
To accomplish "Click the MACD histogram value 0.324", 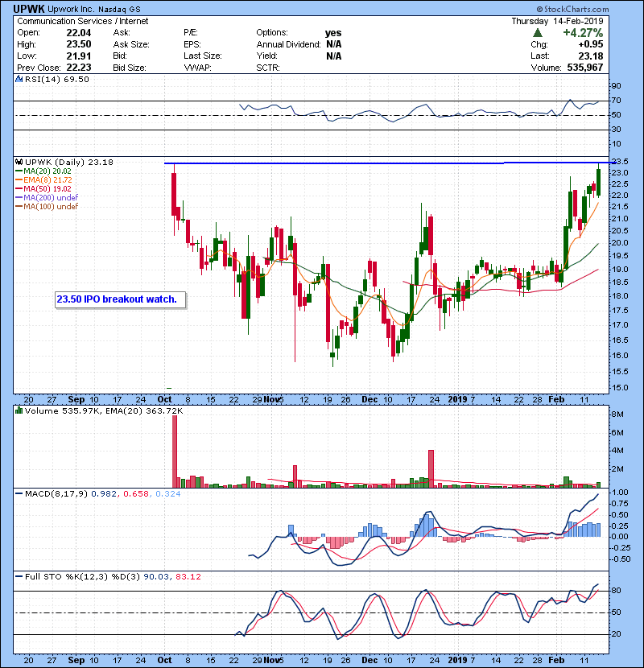I will (168, 494).
